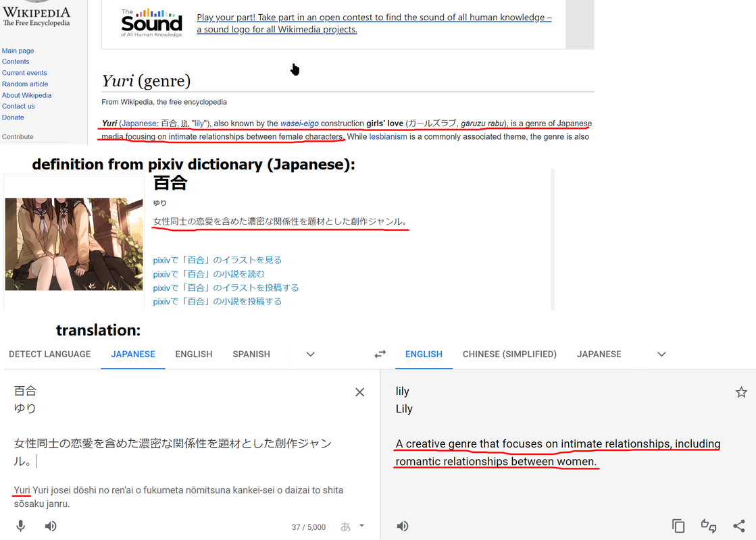Select Chinese (Simplified) target tab
Image resolution: width=756 pixels, height=540 pixels.
[509, 354]
